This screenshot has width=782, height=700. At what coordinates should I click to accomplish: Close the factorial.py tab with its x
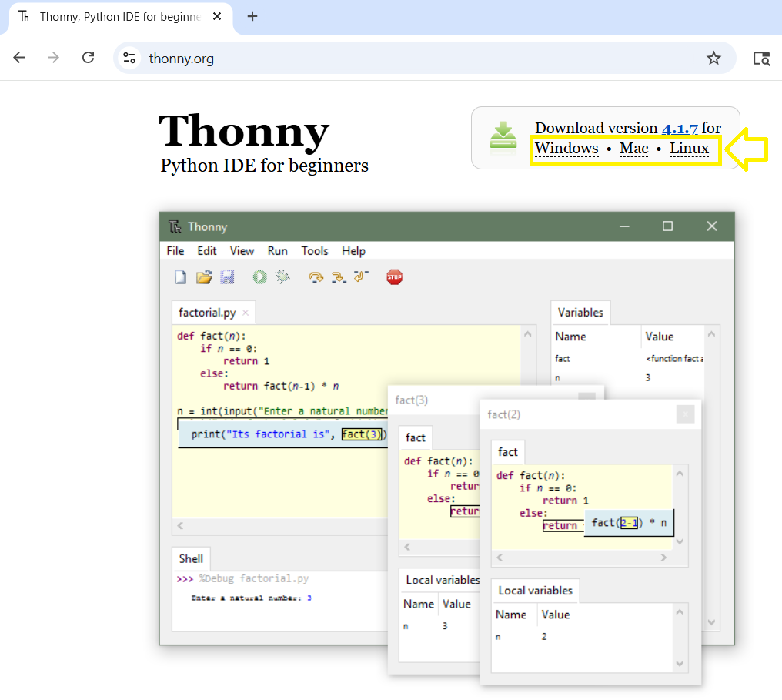[246, 313]
